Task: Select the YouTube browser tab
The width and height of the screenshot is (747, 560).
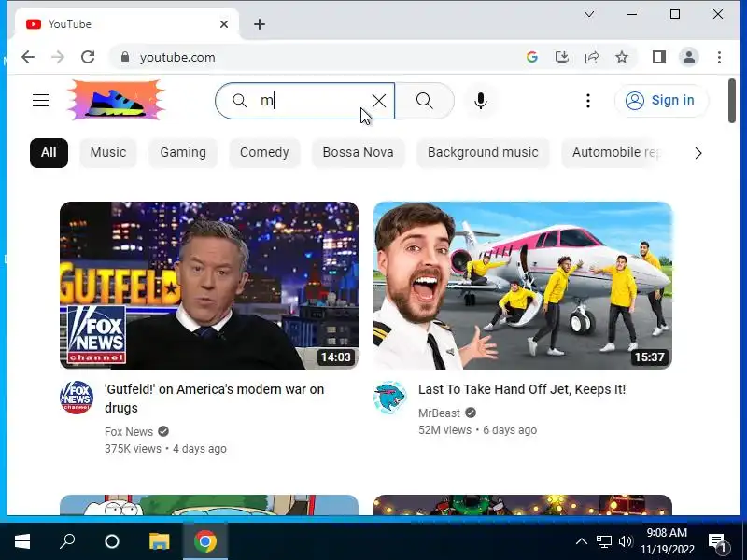Action: pyautogui.click(x=126, y=24)
